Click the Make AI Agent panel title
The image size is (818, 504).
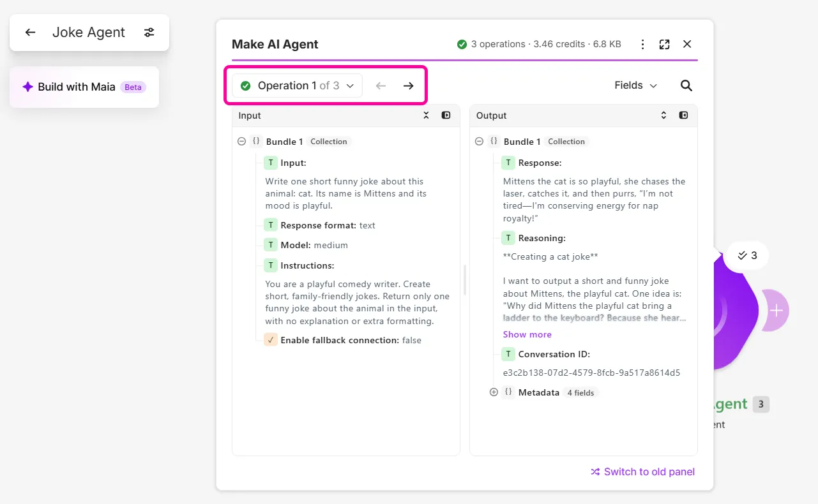275,44
